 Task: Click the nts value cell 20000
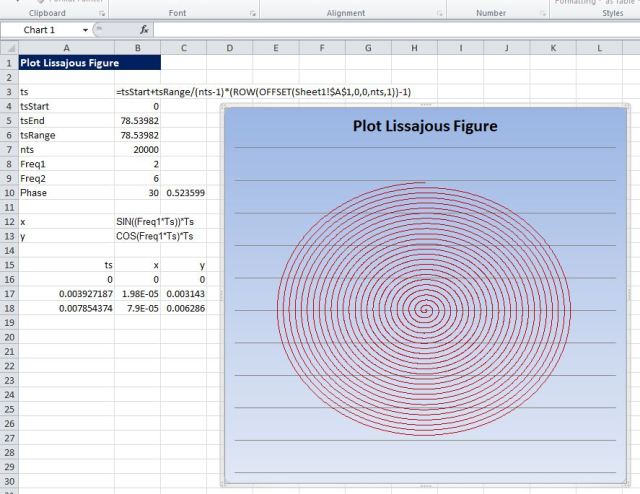[x=138, y=149]
